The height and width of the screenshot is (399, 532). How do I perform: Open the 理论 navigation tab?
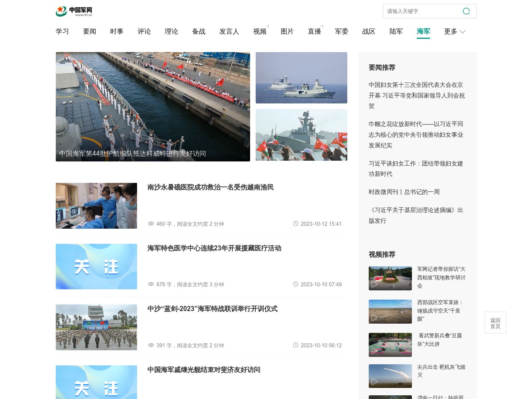171,31
